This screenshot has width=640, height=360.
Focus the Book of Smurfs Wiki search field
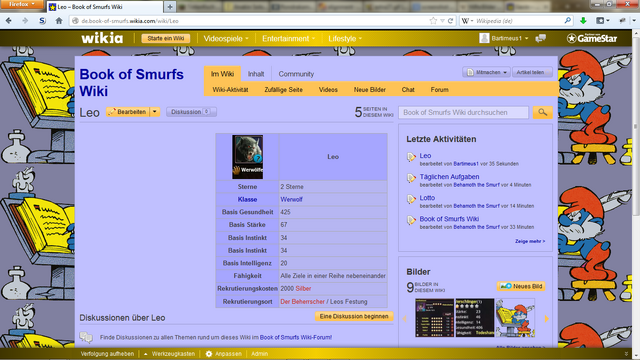coord(463,112)
